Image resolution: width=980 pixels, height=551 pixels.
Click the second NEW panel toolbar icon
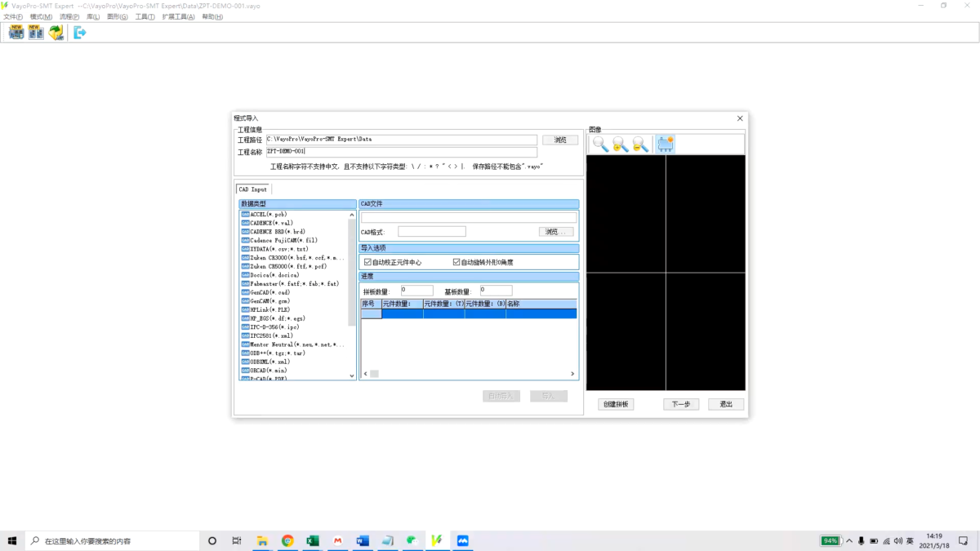[36, 33]
